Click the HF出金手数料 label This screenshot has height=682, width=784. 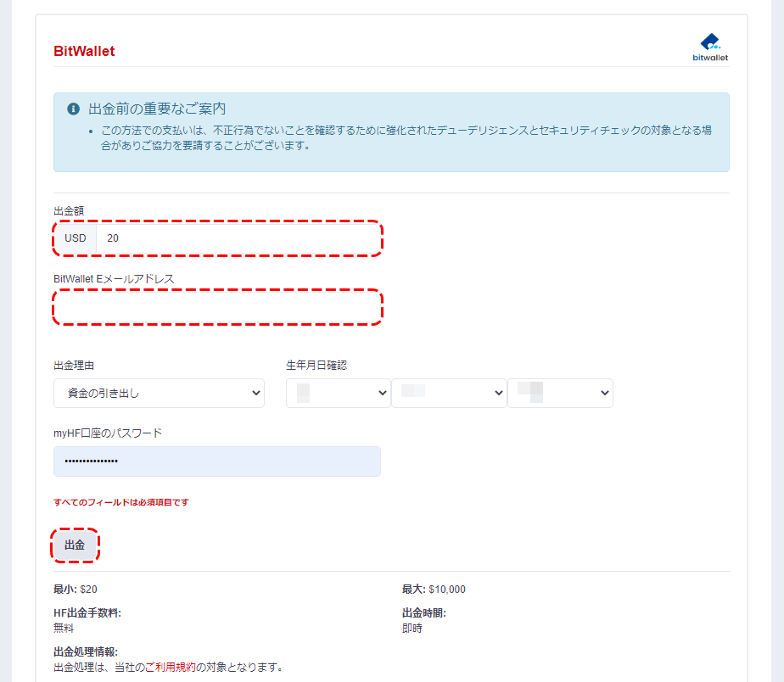tap(87, 613)
